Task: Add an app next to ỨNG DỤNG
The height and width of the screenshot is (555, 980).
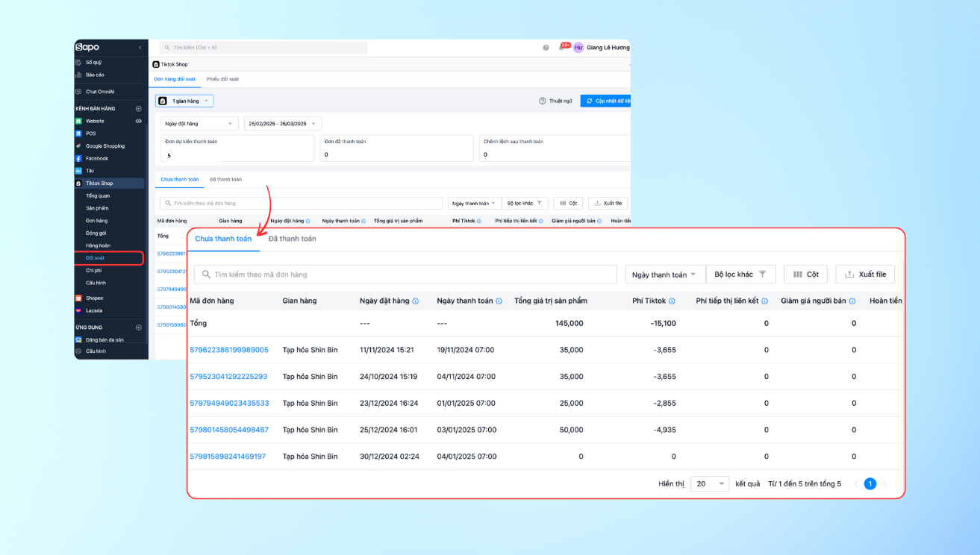Action: [x=138, y=327]
